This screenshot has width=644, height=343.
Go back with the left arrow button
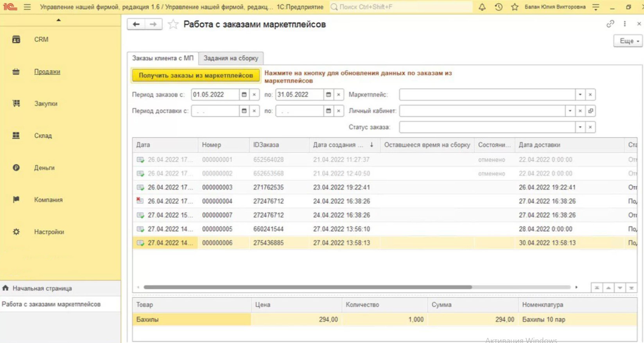(x=136, y=24)
